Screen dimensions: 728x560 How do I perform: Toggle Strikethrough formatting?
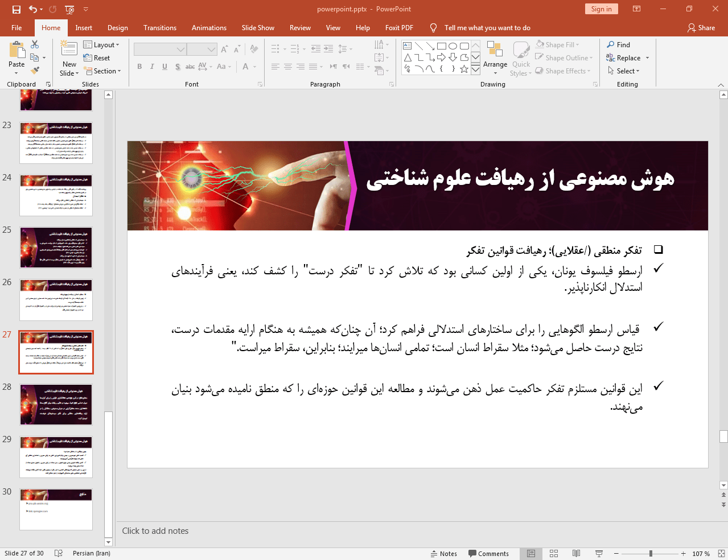pos(190,67)
